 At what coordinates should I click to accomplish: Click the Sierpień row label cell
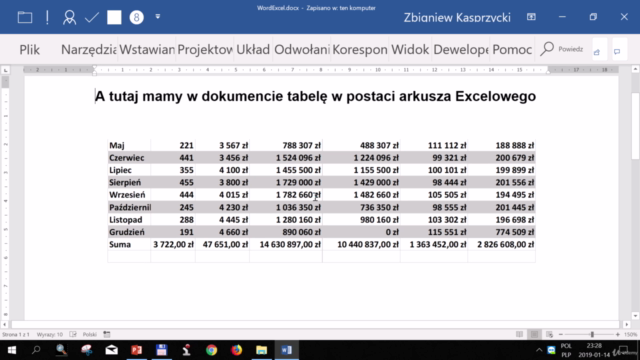(129, 182)
